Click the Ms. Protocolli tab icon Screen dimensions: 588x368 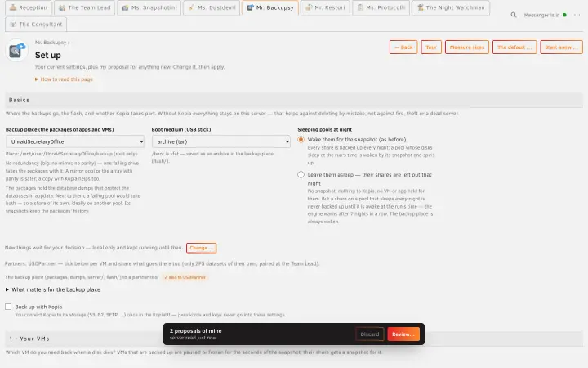pos(360,7)
